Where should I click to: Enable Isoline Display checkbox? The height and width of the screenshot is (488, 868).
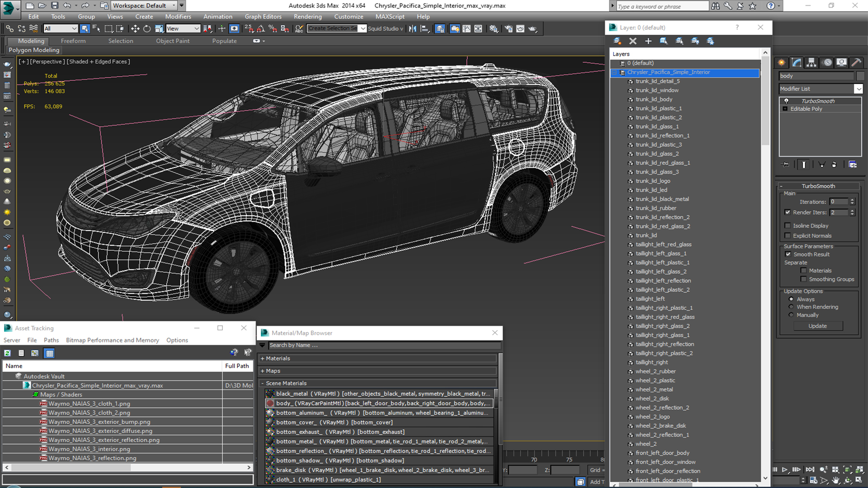(x=788, y=225)
